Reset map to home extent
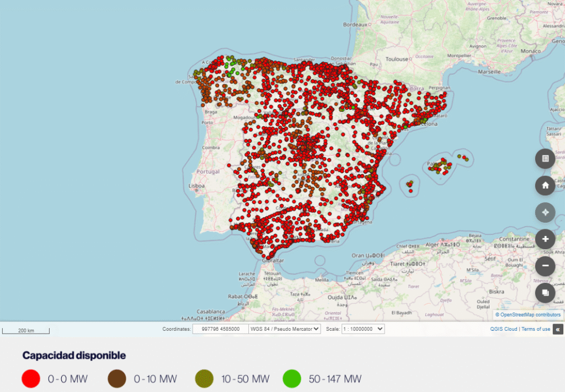Screen dimensions: 565x392 click(x=545, y=185)
